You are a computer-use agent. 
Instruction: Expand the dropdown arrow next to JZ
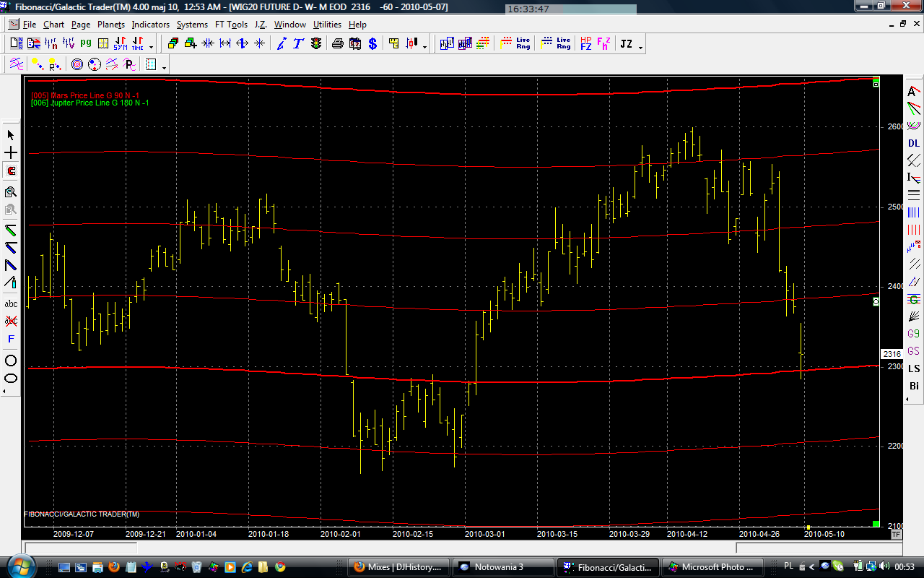tap(641, 47)
